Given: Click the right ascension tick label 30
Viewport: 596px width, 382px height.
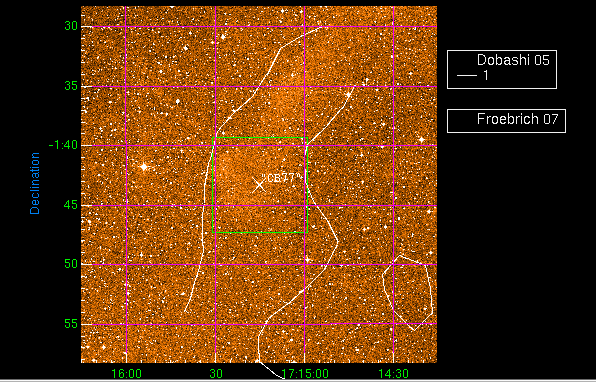Looking at the screenshot, I should tap(216, 374).
